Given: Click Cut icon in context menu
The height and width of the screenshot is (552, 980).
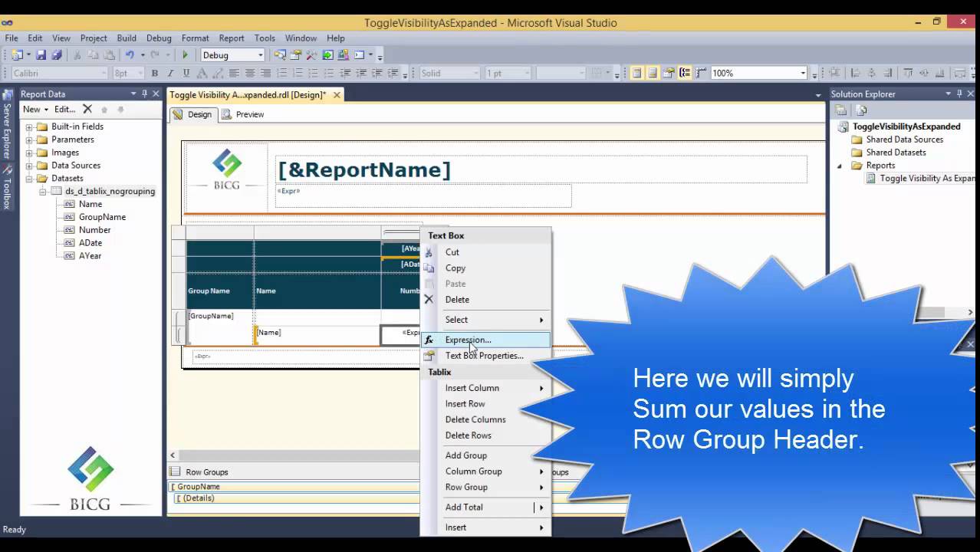Looking at the screenshot, I should pyautogui.click(x=429, y=252).
